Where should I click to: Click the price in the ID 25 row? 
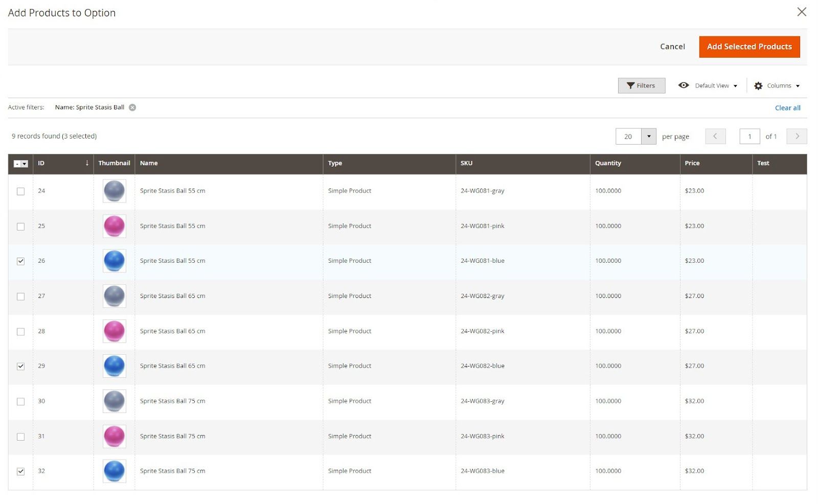click(x=694, y=226)
